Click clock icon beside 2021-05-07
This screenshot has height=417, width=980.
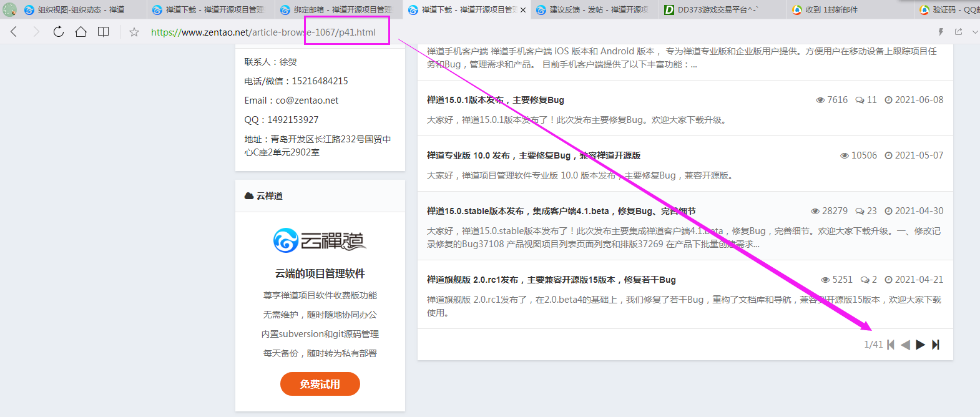(x=888, y=155)
